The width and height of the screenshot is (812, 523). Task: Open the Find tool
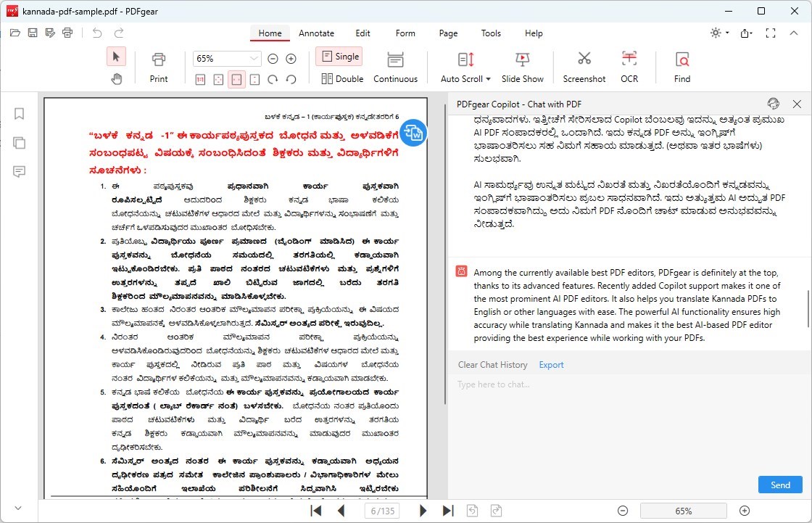tap(681, 66)
